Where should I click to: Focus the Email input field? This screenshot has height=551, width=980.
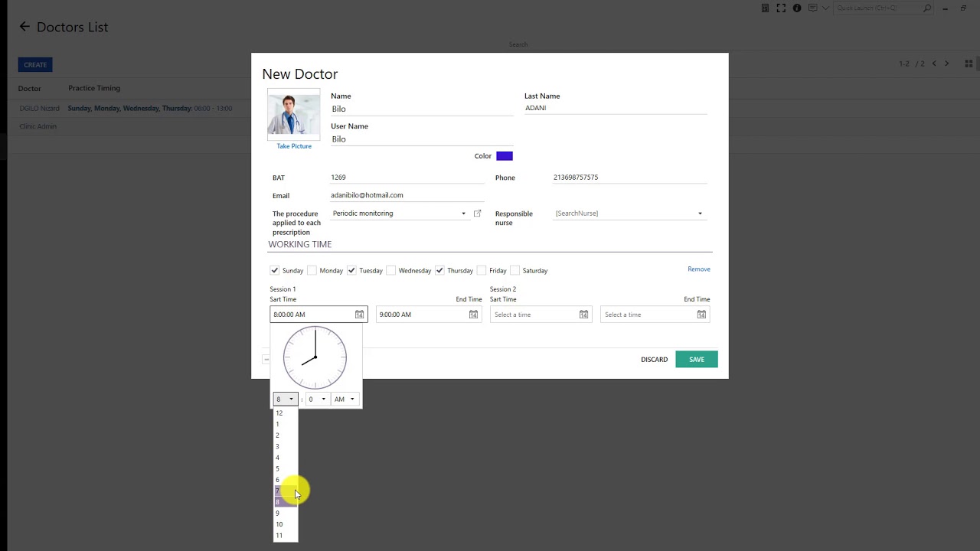coord(407,195)
